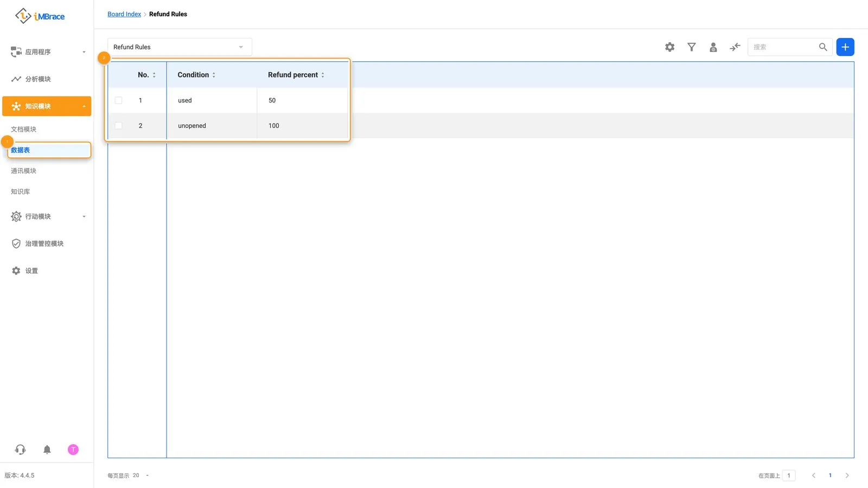Select 文档模块 in the sidebar
This screenshot has width=868, height=488.
tap(24, 129)
